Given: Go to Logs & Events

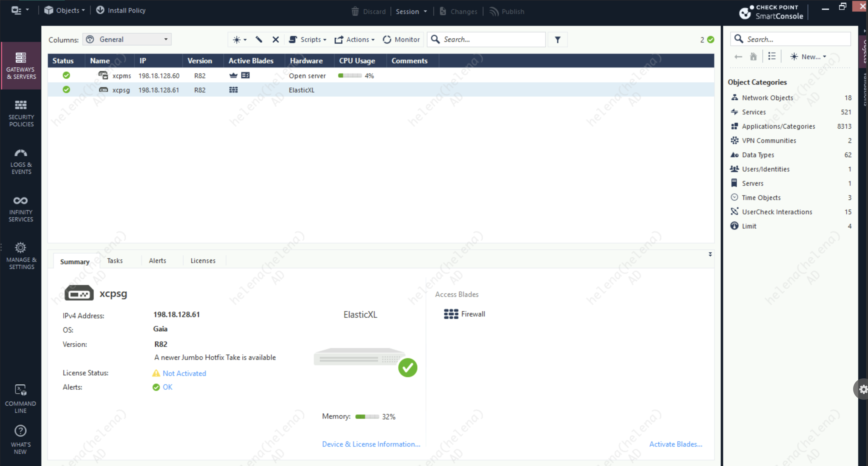Looking at the screenshot, I should tap(21, 161).
